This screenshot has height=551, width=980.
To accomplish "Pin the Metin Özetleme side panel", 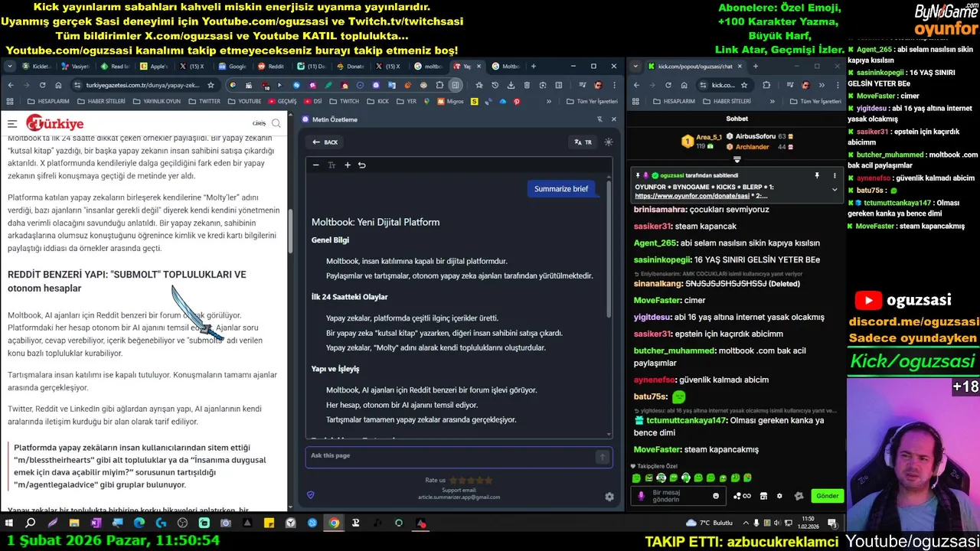I will (599, 119).
